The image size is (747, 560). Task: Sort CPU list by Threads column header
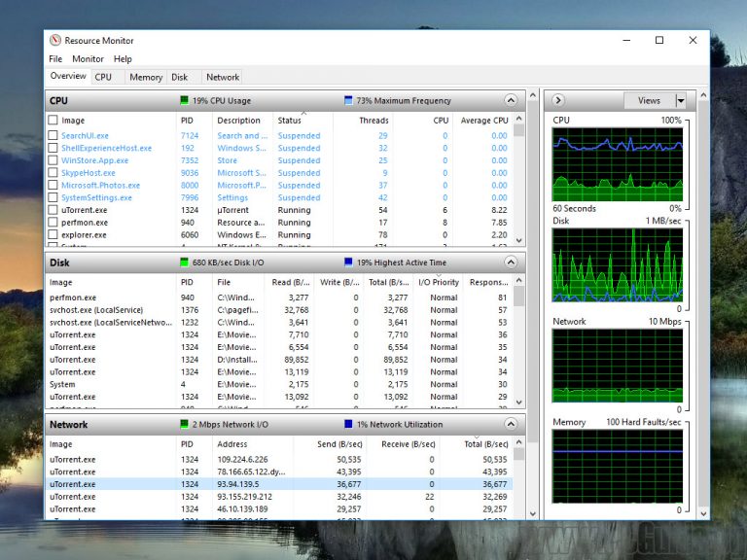(x=363, y=121)
